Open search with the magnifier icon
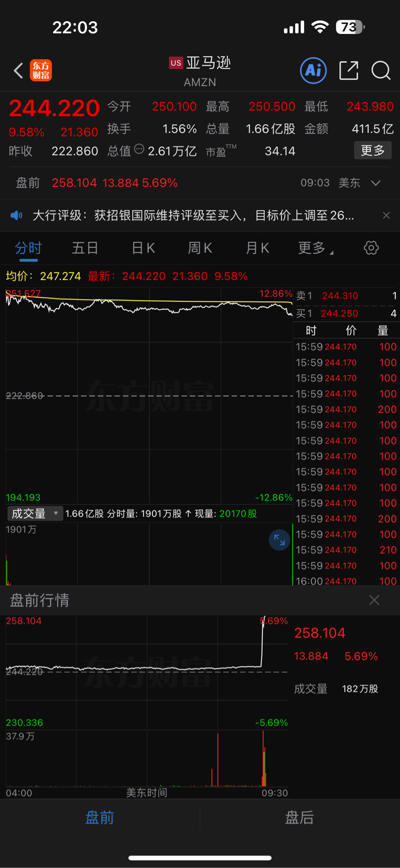Image resolution: width=400 pixels, height=868 pixels. pyautogui.click(x=381, y=70)
